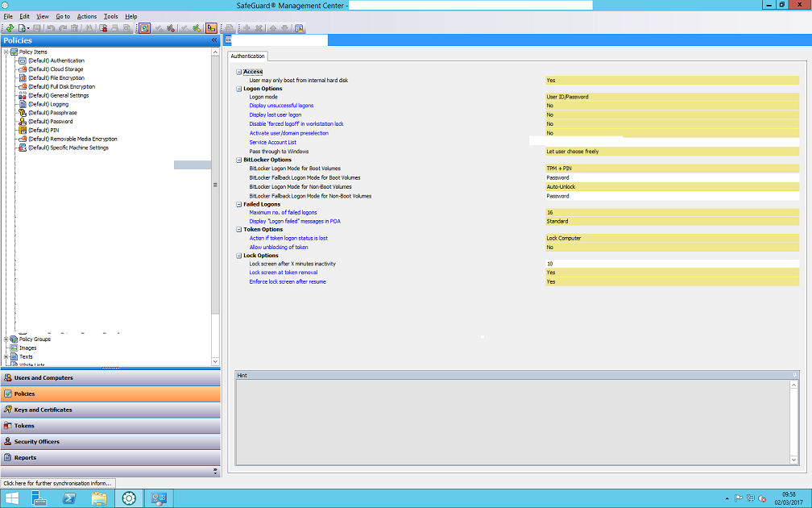Viewport: 812px width, 508px height.
Task: Collapse the Token Options section
Action: click(x=238, y=230)
